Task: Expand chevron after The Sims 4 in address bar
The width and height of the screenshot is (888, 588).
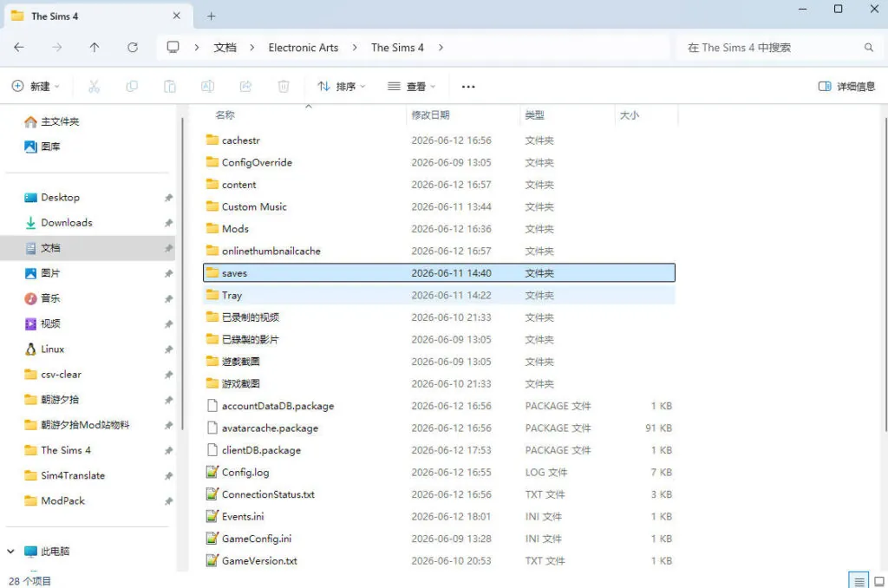Action: coord(441,48)
